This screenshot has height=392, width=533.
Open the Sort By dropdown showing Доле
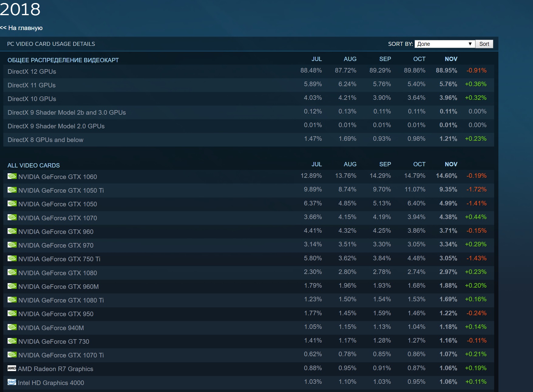point(444,44)
